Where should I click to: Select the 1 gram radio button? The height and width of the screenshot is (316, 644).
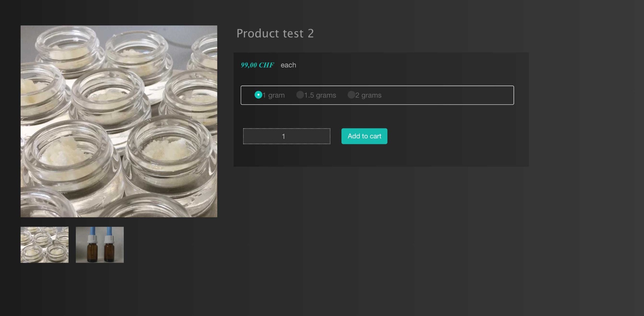tap(258, 95)
